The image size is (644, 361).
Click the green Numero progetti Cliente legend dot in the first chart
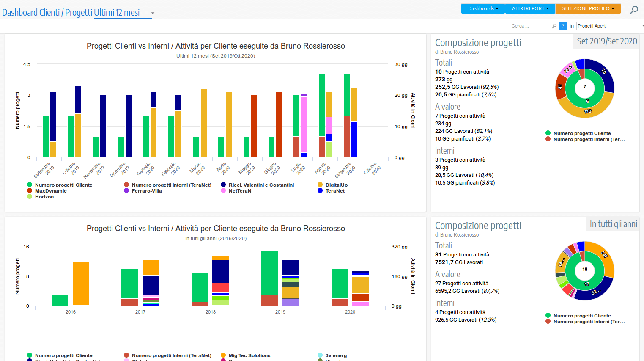30,185
